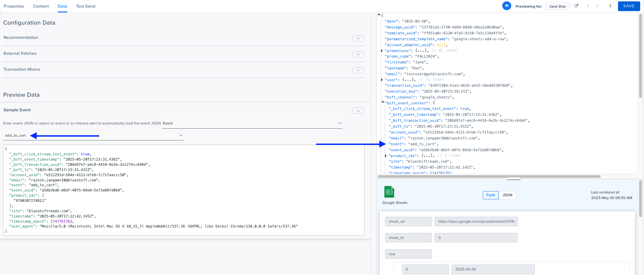This screenshot has width=644, height=275.
Task: Click the JSON panel horizontal scrollbar
Action: click(x=489, y=177)
